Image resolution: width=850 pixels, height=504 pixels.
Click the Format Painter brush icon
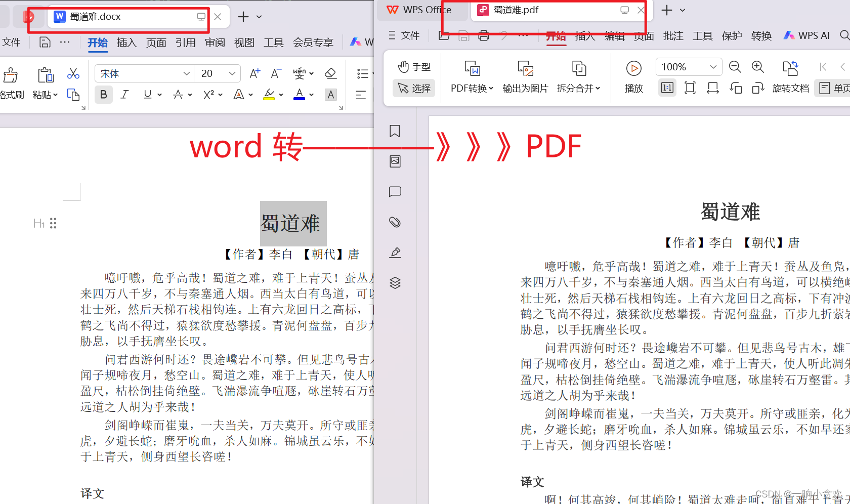pyautogui.click(x=10, y=75)
